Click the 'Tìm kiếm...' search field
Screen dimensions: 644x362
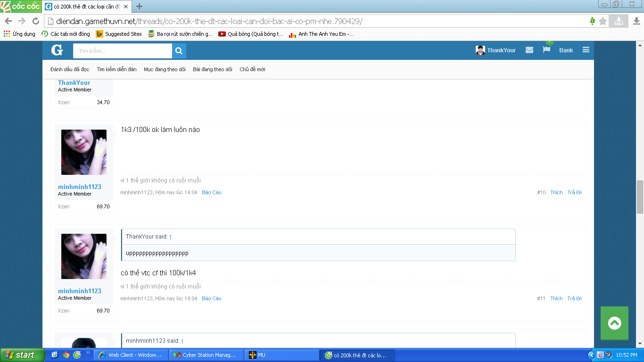[123, 50]
